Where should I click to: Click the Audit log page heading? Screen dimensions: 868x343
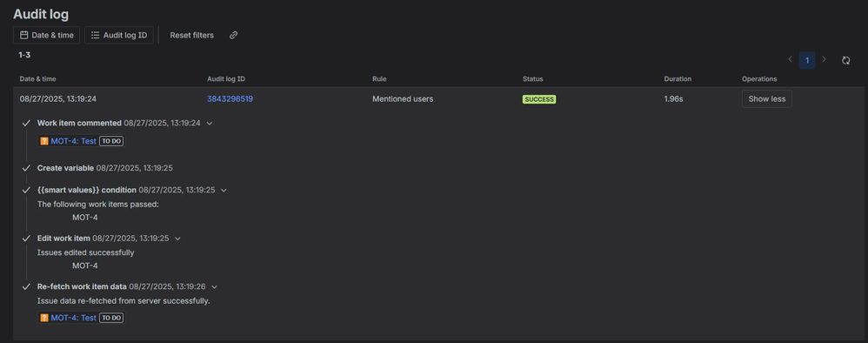click(x=41, y=15)
